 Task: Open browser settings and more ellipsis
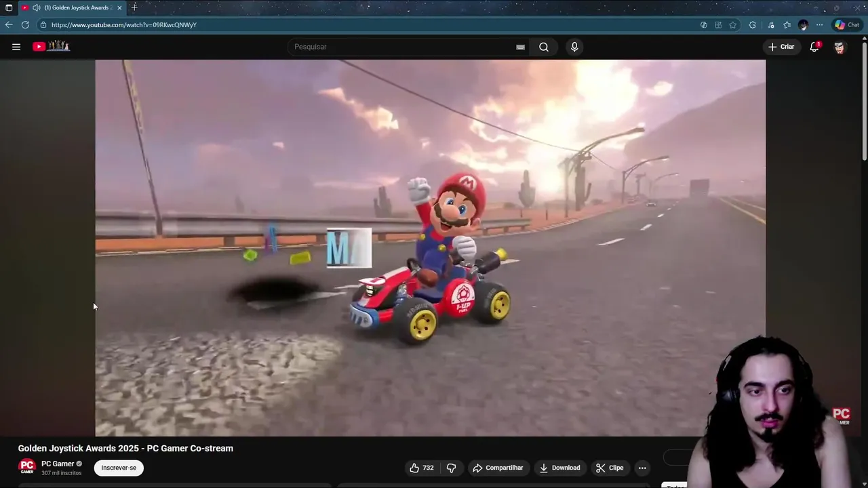point(819,25)
